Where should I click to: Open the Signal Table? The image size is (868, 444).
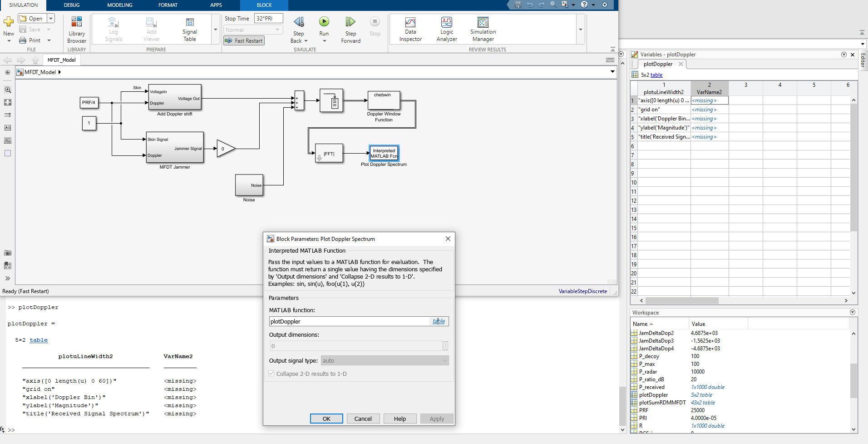pyautogui.click(x=189, y=29)
